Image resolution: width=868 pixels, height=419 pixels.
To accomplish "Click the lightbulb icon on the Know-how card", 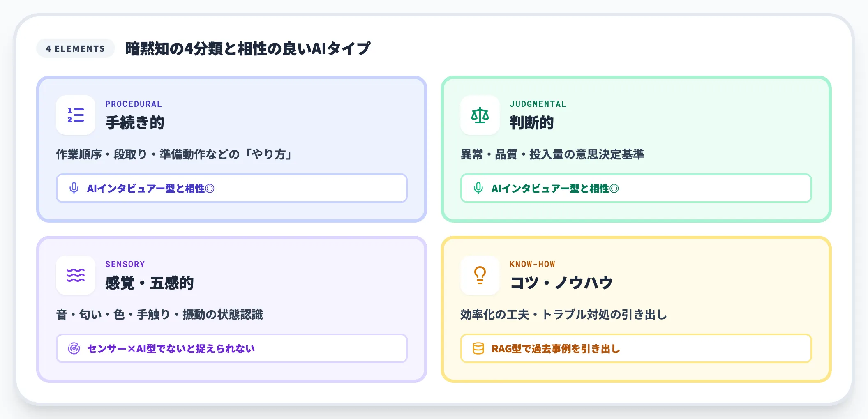I will click(479, 276).
